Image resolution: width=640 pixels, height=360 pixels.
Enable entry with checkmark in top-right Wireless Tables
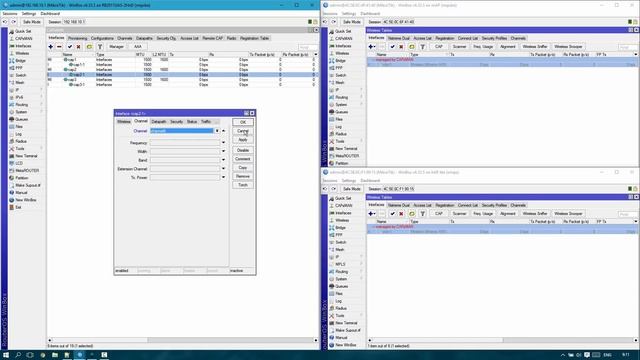[392, 47]
